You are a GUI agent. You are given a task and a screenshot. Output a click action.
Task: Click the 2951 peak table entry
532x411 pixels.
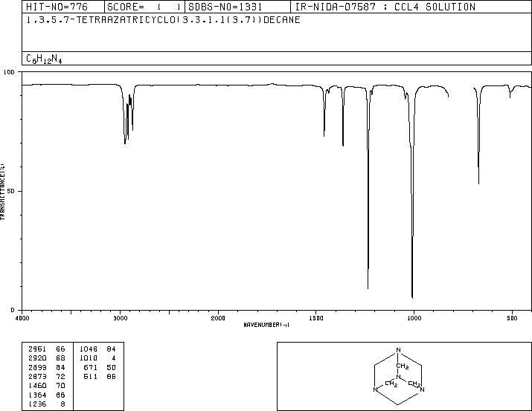[x=47, y=349]
